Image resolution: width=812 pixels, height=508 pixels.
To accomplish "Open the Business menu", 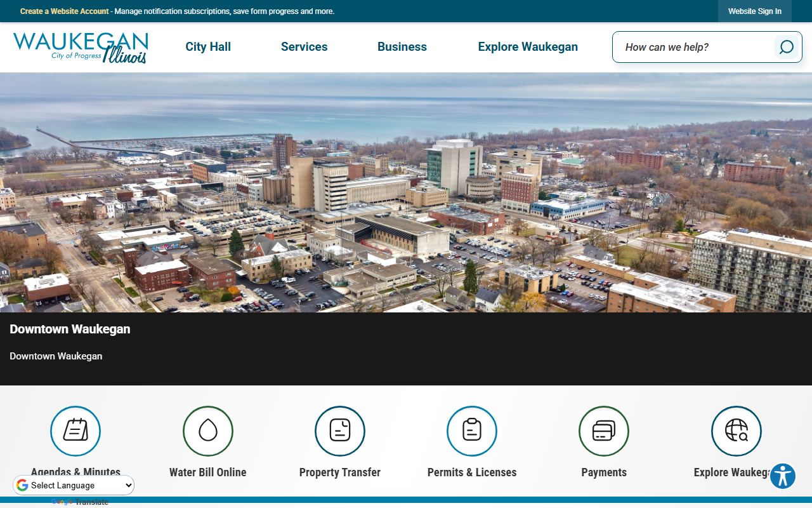I will (x=402, y=47).
